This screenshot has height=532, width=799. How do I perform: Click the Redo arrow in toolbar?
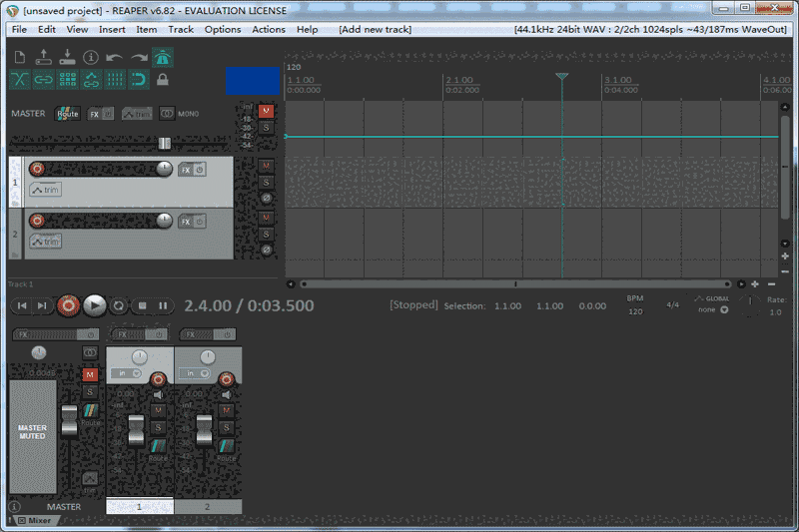[x=139, y=57]
